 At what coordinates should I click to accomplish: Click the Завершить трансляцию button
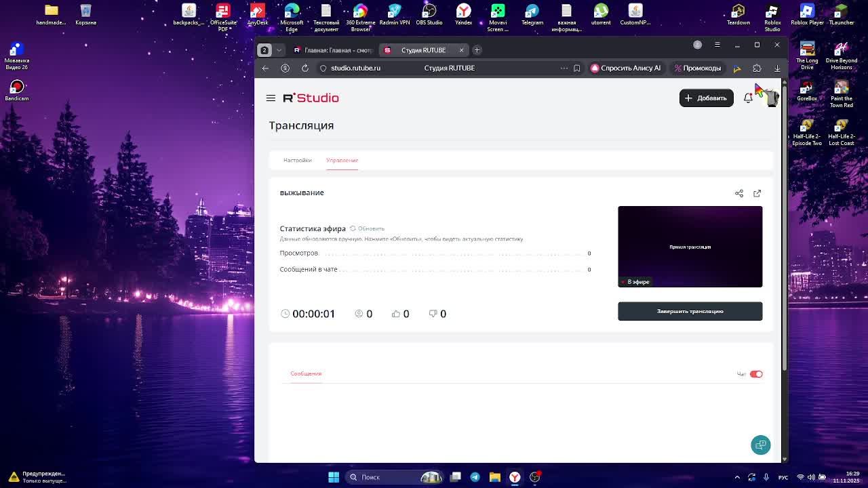tap(690, 311)
